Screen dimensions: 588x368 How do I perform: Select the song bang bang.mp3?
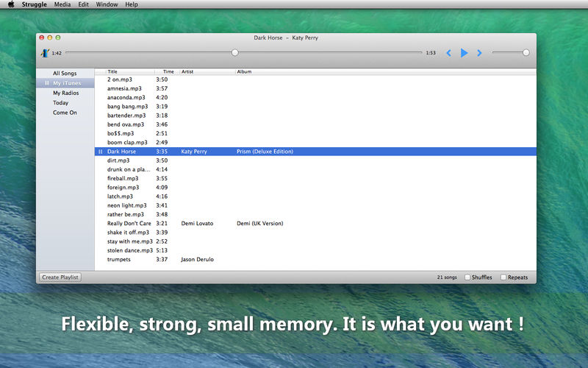[x=127, y=107]
